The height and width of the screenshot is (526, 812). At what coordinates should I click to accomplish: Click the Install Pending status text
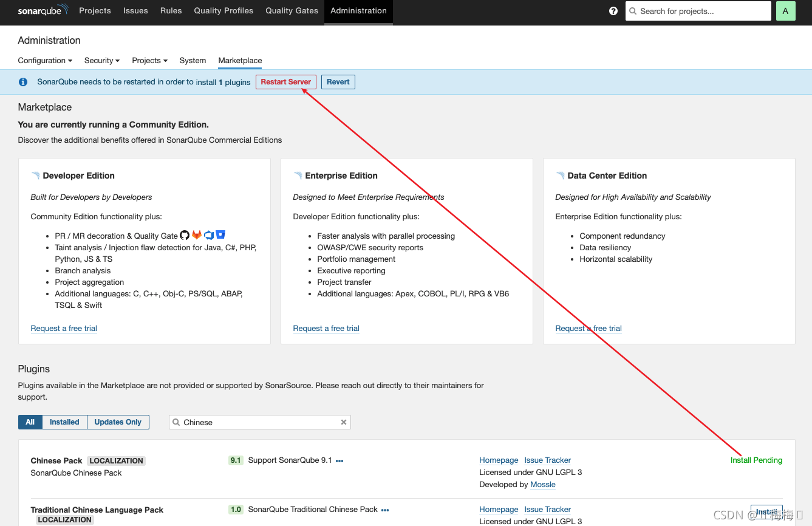tap(756, 460)
